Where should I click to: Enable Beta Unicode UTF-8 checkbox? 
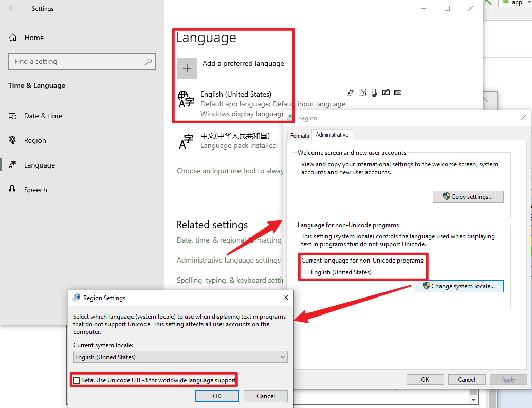pos(77,380)
